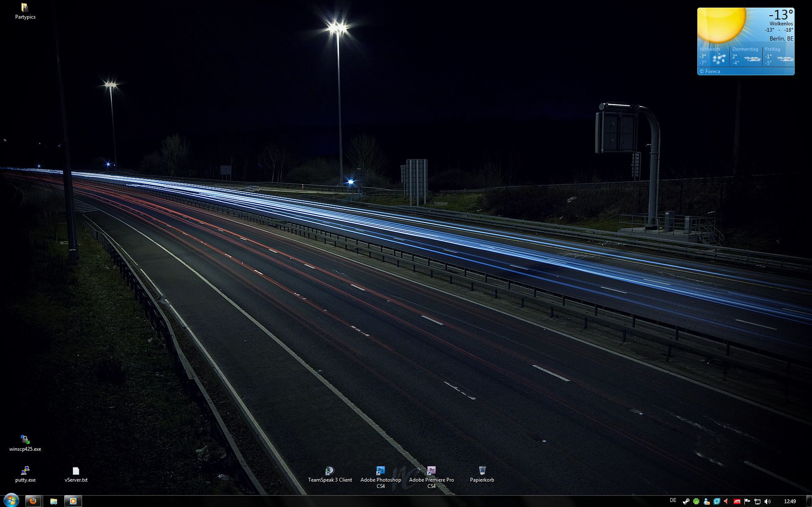This screenshot has width=812, height=507.
Task: Click the Steam icon in system tray
Action: (x=686, y=502)
